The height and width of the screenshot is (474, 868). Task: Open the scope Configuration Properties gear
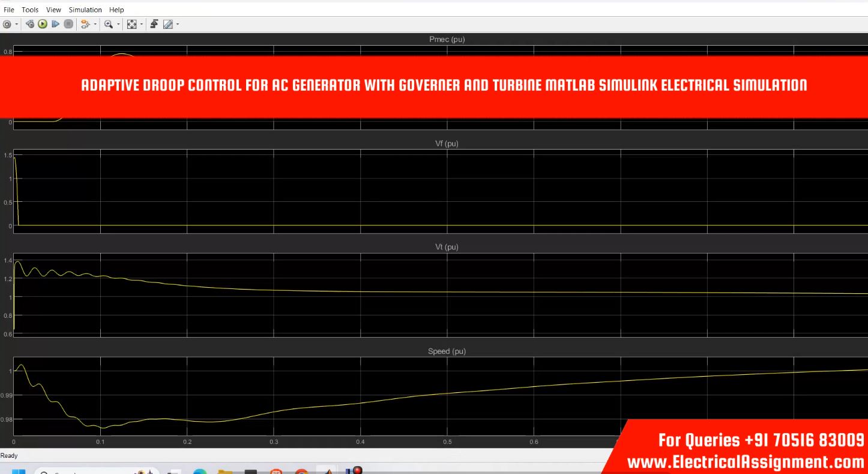point(7,24)
